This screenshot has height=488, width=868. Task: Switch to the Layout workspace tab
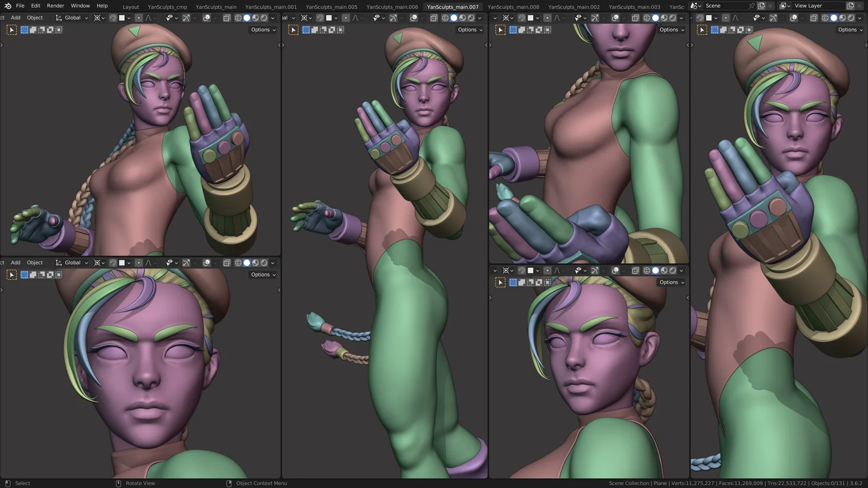pyautogui.click(x=130, y=7)
